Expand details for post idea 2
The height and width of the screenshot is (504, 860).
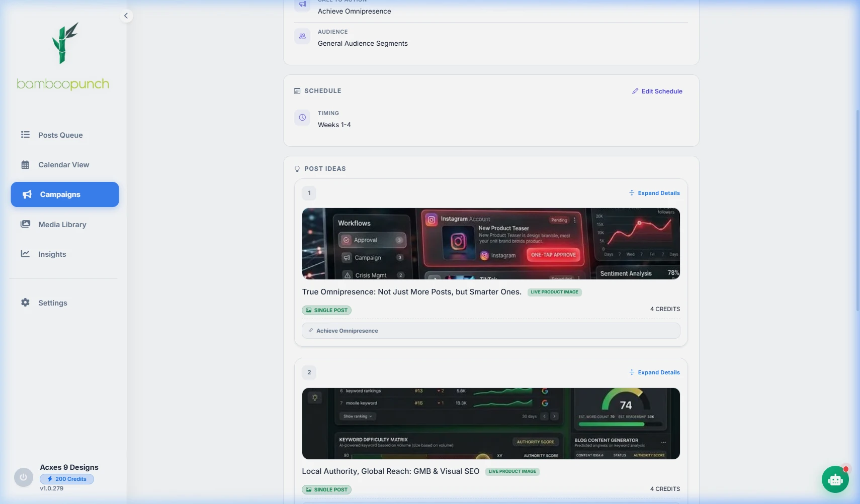[654, 372]
